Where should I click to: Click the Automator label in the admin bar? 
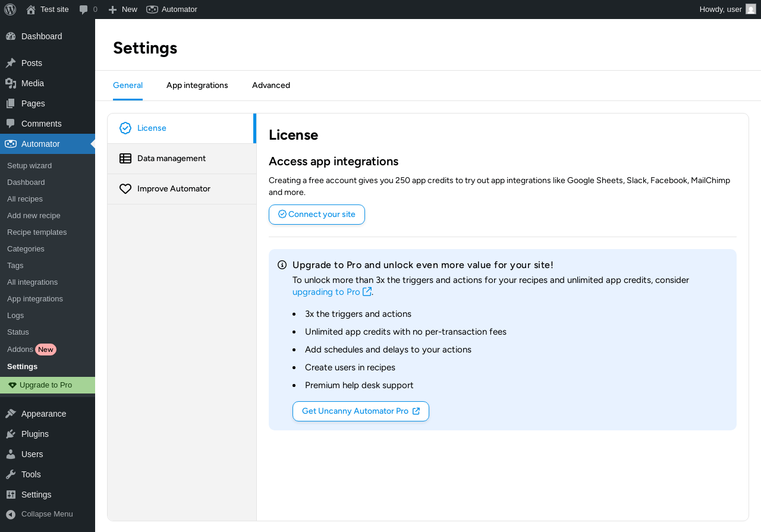180,10
